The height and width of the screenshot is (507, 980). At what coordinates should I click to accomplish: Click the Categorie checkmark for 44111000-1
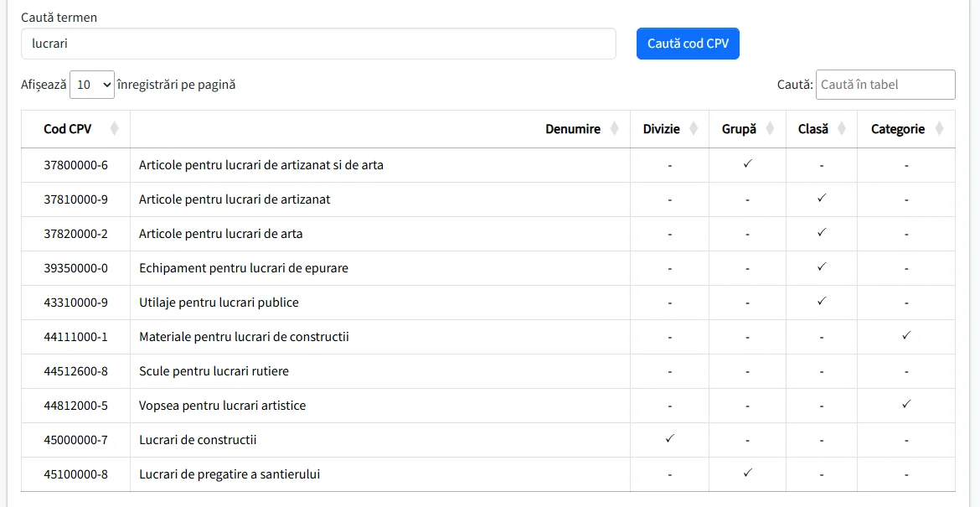[x=906, y=335]
